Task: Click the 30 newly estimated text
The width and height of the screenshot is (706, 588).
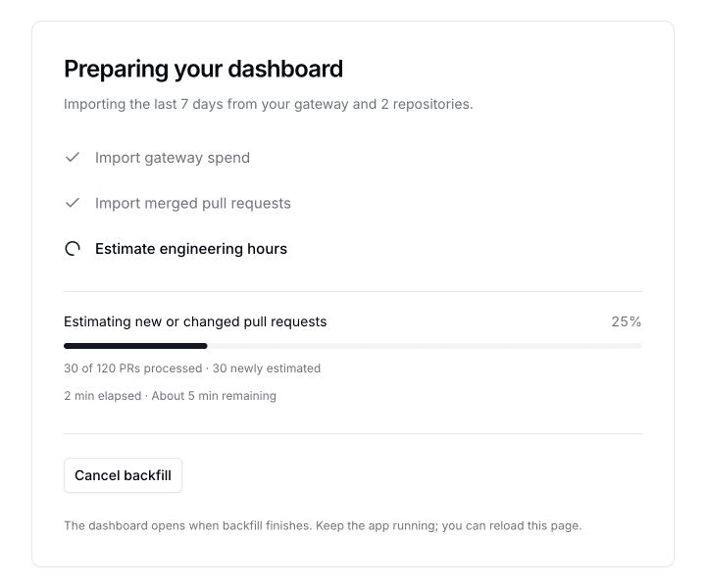Action: pos(267,368)
